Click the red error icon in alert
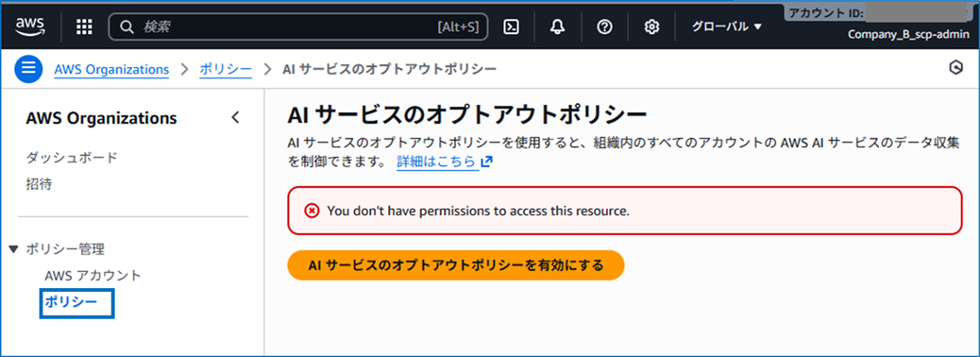The width and height of the screenshot is (980, 357). pos(312,211)
